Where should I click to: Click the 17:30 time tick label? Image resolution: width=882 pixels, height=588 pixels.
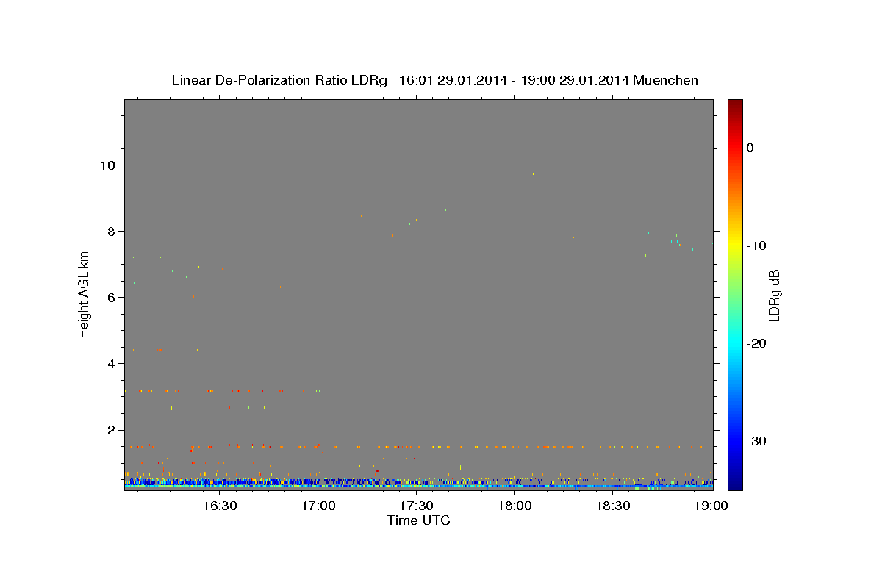[416, 506]
